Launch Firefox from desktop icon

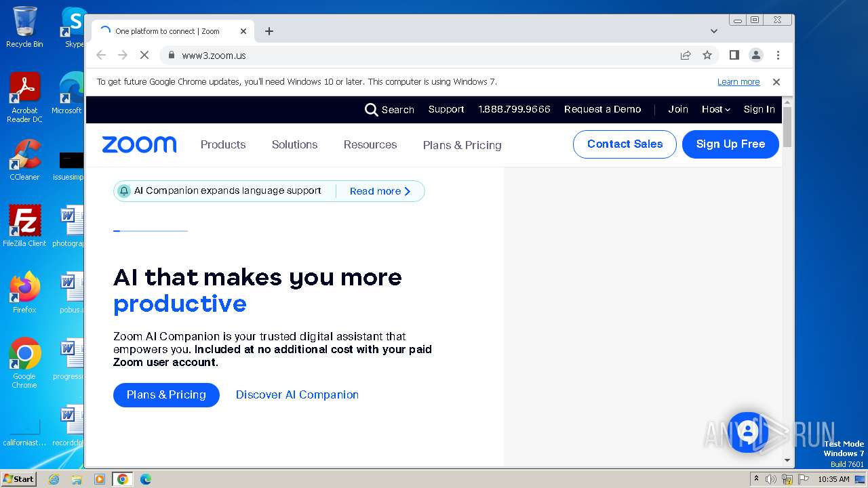click(24, 293)
